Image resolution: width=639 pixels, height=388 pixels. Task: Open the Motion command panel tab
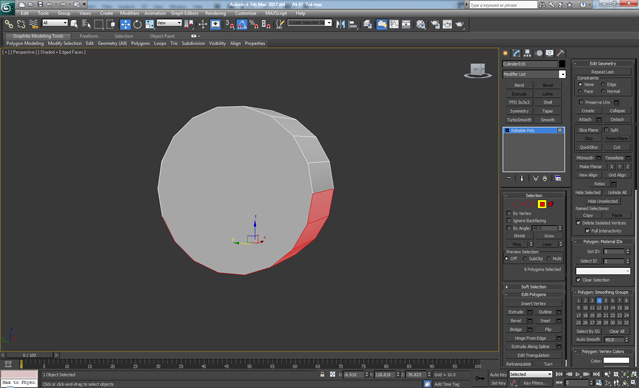coord(539,53)
